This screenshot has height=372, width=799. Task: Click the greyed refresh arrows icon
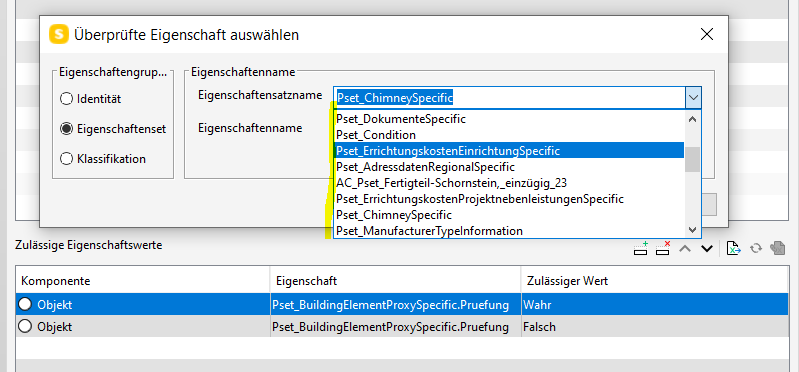click(x=756, y=249)
